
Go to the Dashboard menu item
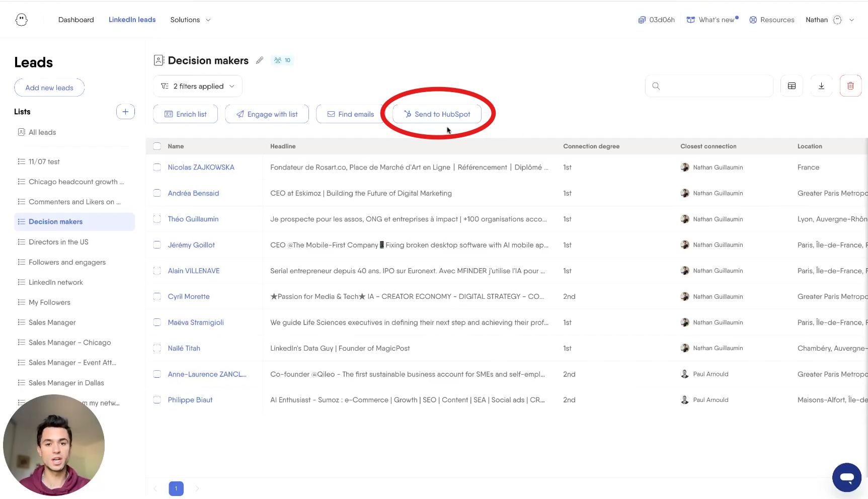[76, 20]
